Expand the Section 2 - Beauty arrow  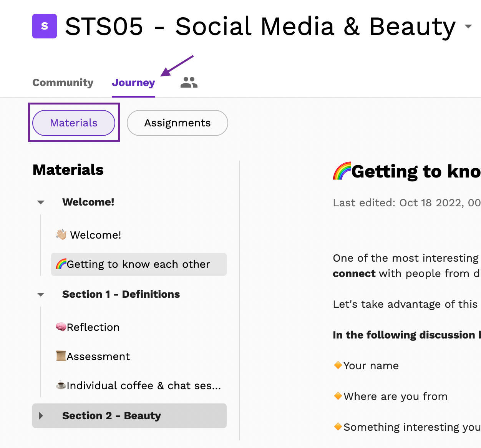[x=41, y=416]
